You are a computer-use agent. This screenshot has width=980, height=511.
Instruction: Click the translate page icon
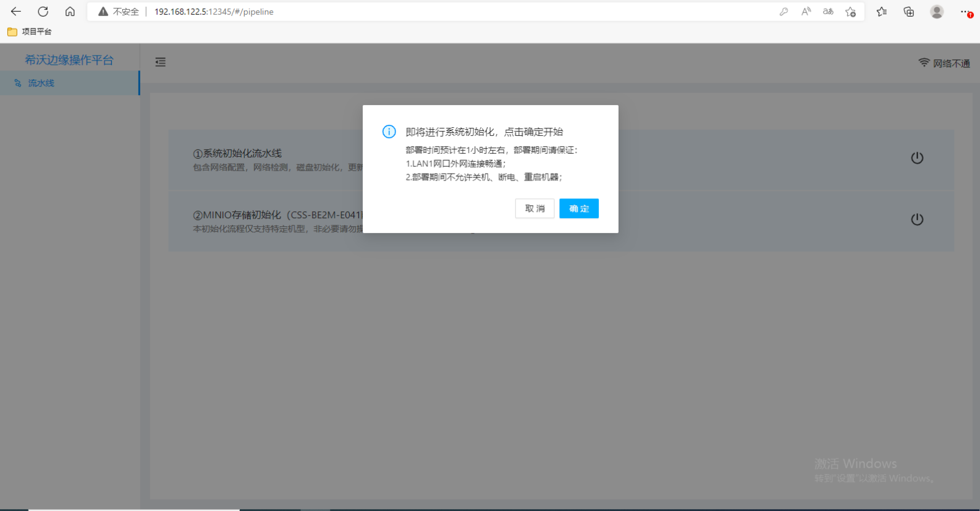[828, 12]
